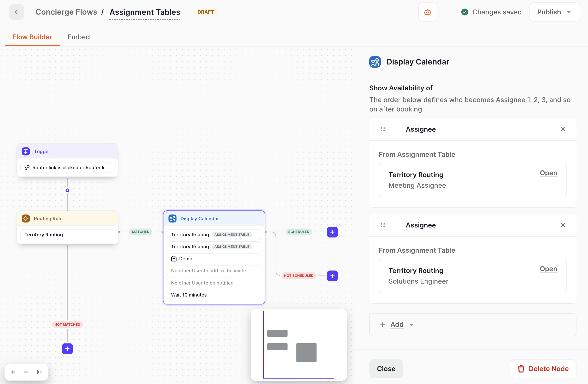
Task: Add a step under the NOT MATCHED branch
Action: click(67, 349)
